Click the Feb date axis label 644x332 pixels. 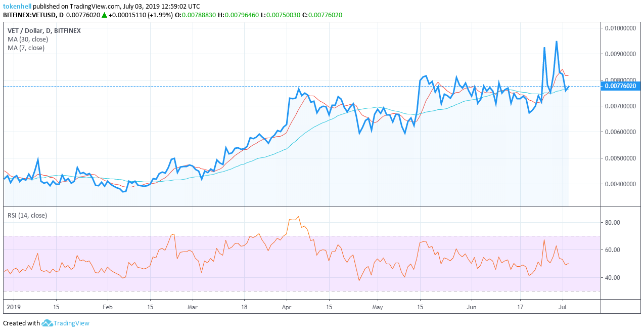tap(107, 307)
